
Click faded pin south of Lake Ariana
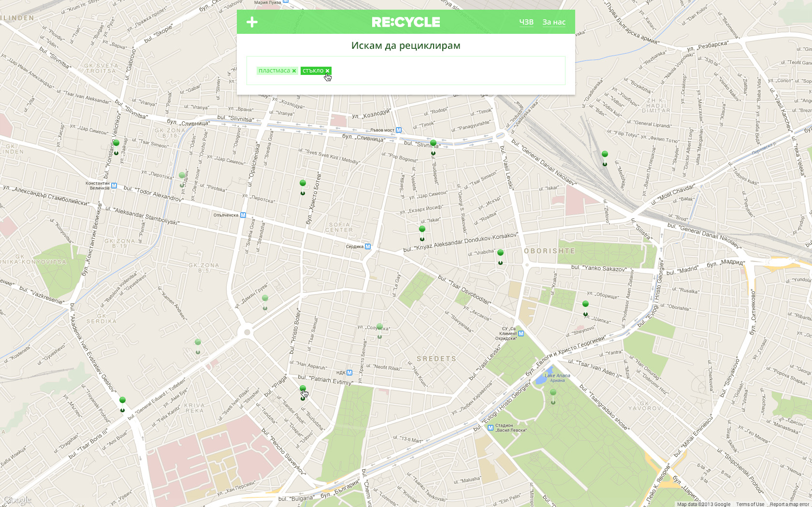coord(553,393)
